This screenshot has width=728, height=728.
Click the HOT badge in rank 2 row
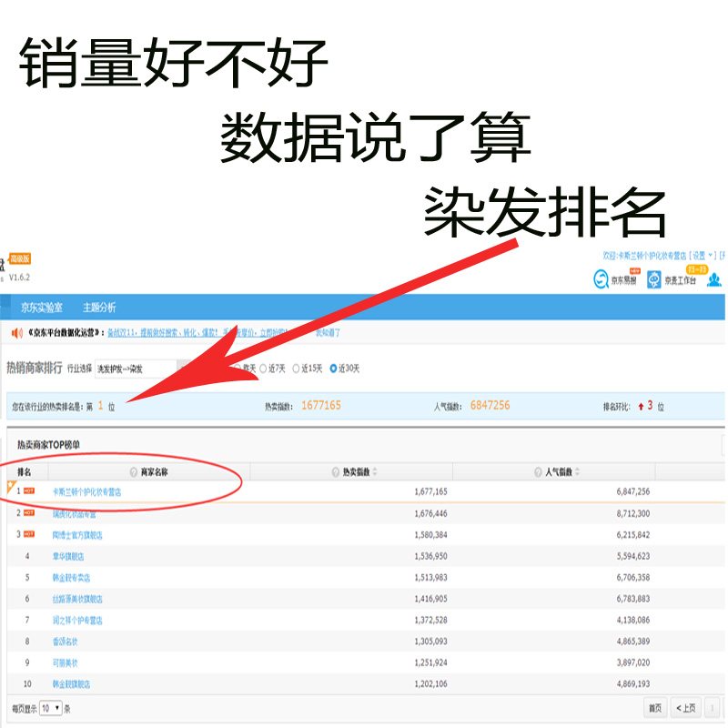pos(29,513)
